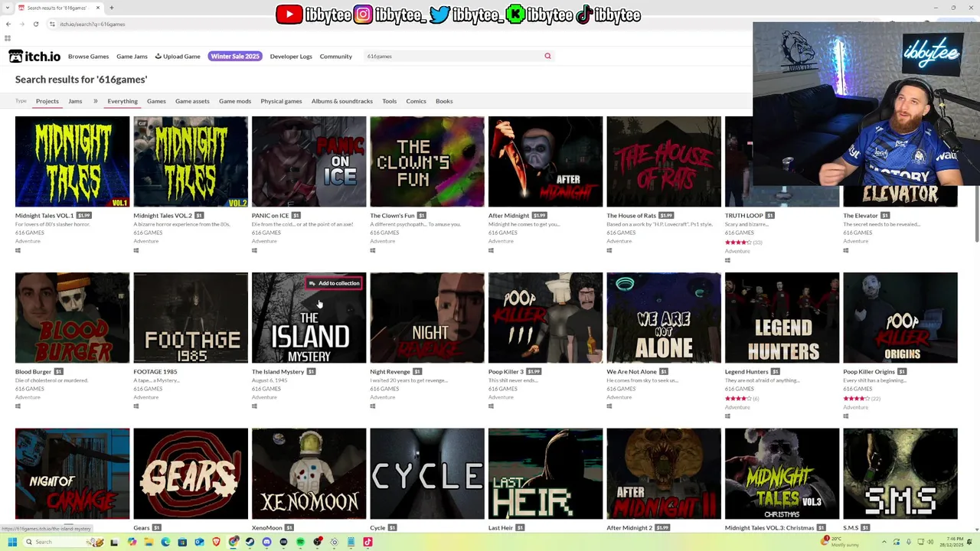
Task: Open the Legend Hunters game cover
Action: pos(782,318)
